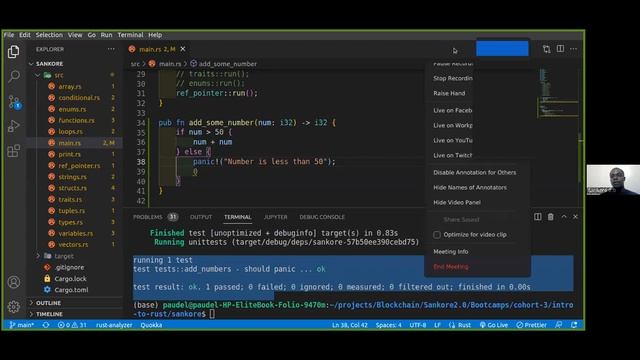Open the Run menu
Screen dimensions: 640x360
(x=107, y=35)
